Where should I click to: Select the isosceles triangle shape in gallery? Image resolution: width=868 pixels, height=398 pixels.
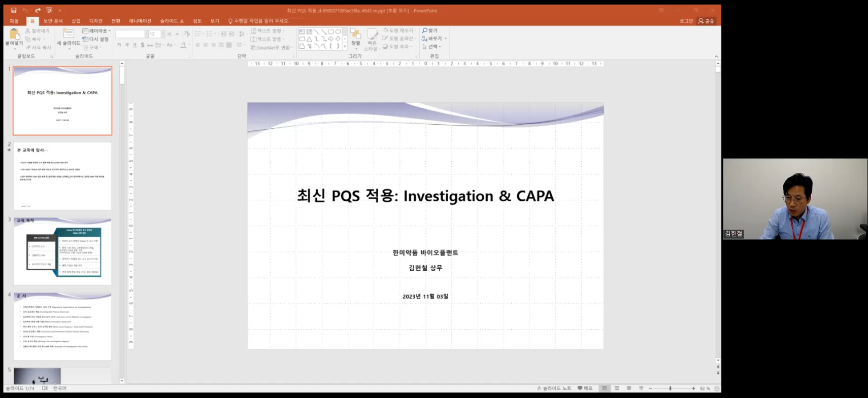309,39
